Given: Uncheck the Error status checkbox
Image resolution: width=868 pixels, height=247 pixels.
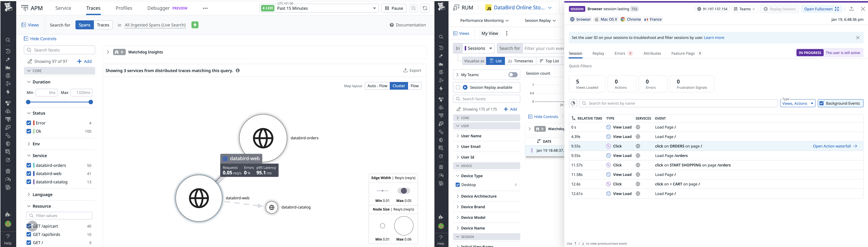Looking at the screenshot, I should click(x=29, y=123).
